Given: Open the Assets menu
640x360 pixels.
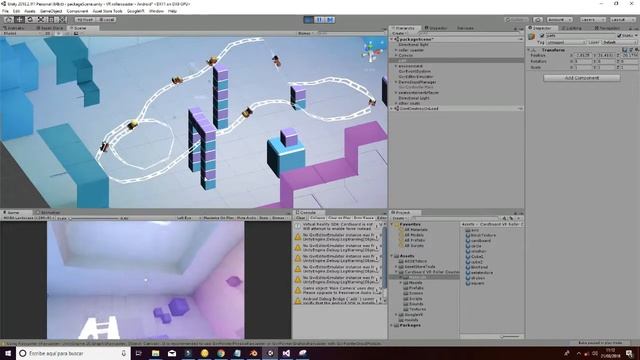Looking at the screenshot, I should [x=30, y=11].
